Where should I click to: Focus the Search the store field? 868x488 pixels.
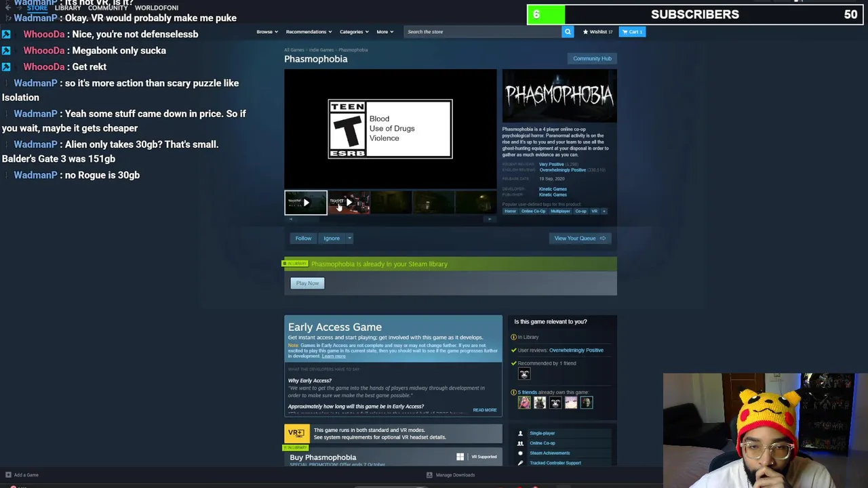point(482,32)
